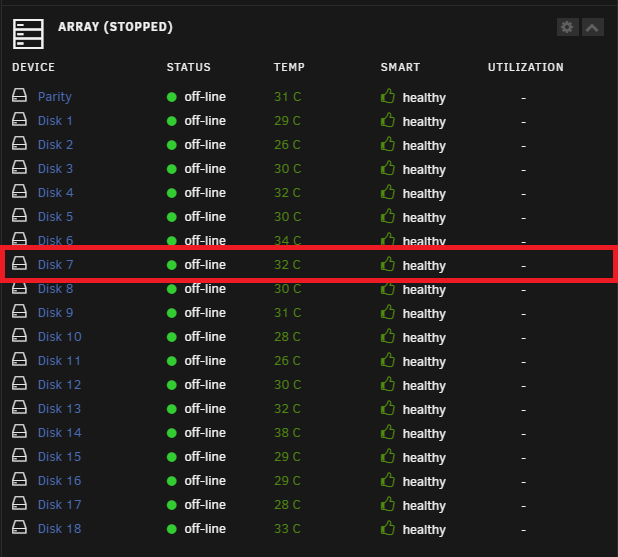
Task: Open the Disk 8 link
Action: point(56,289)
